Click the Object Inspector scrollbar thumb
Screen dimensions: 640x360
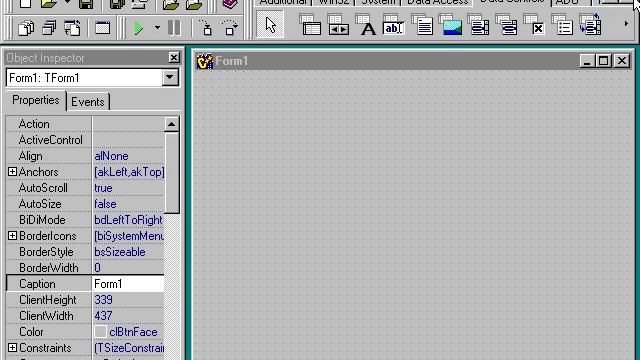(x=171, y=172)
